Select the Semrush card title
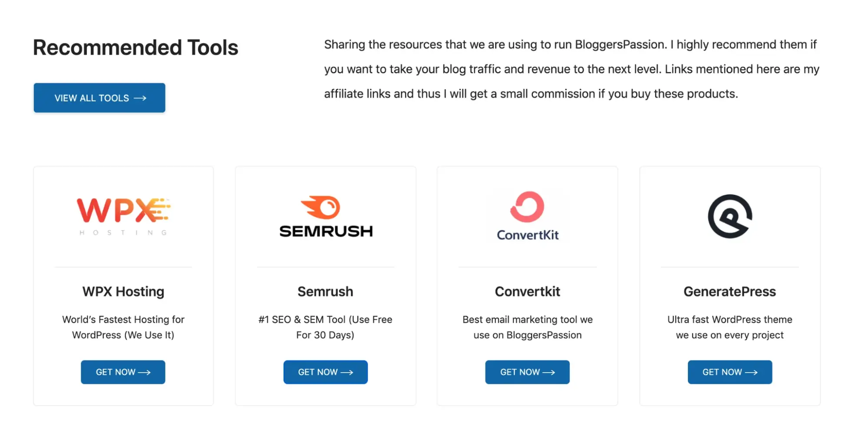 click(x=325, y=291)
